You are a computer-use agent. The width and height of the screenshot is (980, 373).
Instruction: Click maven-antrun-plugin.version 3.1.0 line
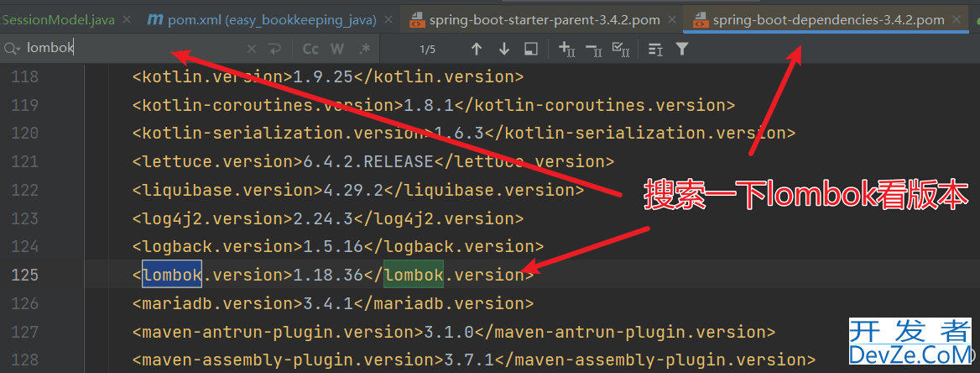tap(454, 332)
